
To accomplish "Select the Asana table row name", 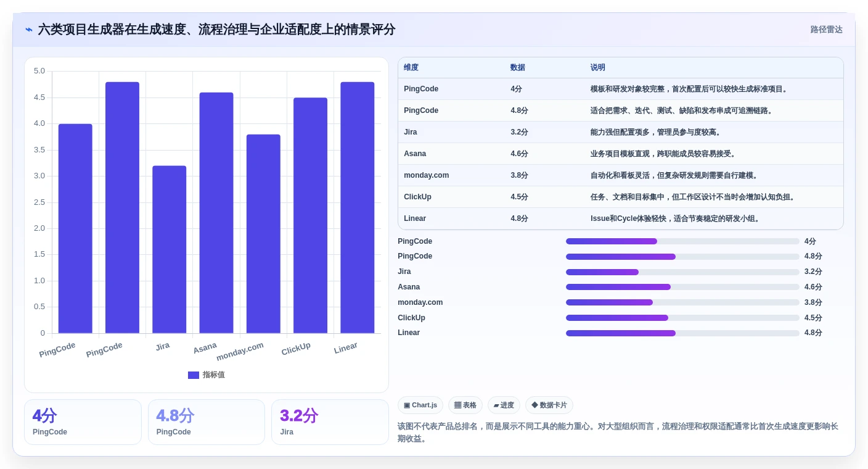I will coord(415,154).
